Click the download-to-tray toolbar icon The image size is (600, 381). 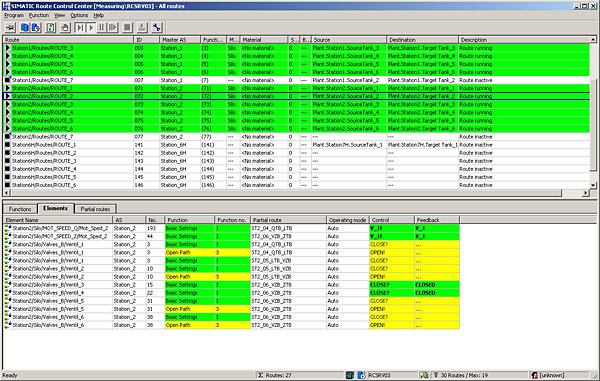(x=142, y=28)
